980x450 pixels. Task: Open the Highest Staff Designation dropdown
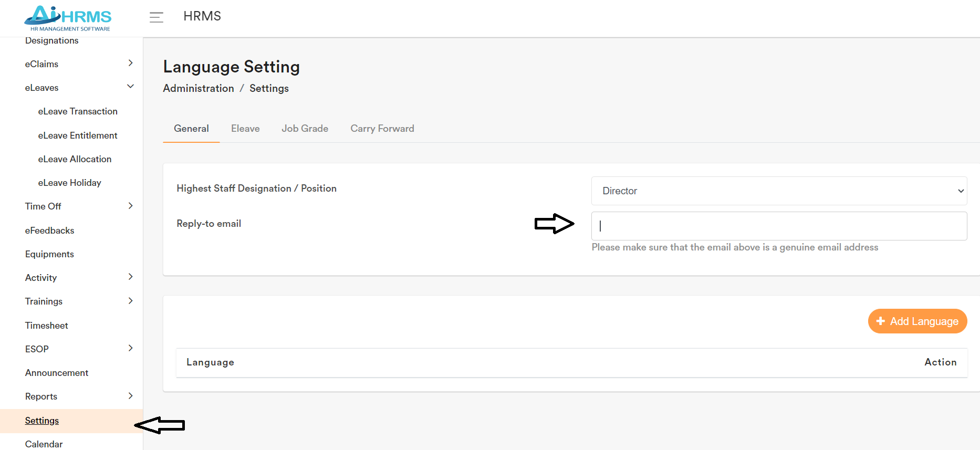778,191
